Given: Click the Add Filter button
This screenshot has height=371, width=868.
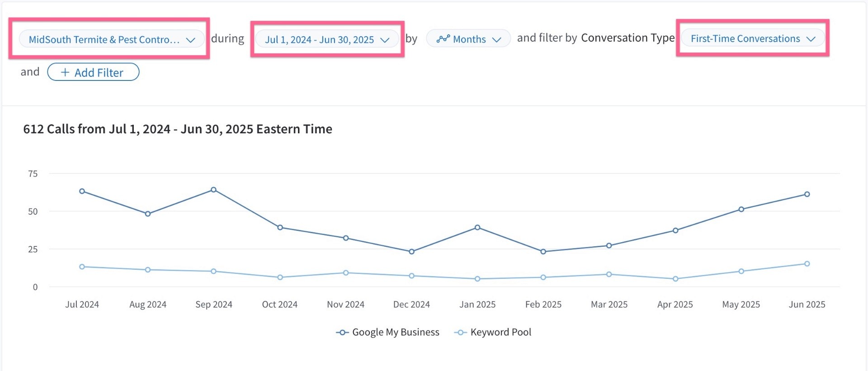Looking at the screenshot, I should pos(93,72).
